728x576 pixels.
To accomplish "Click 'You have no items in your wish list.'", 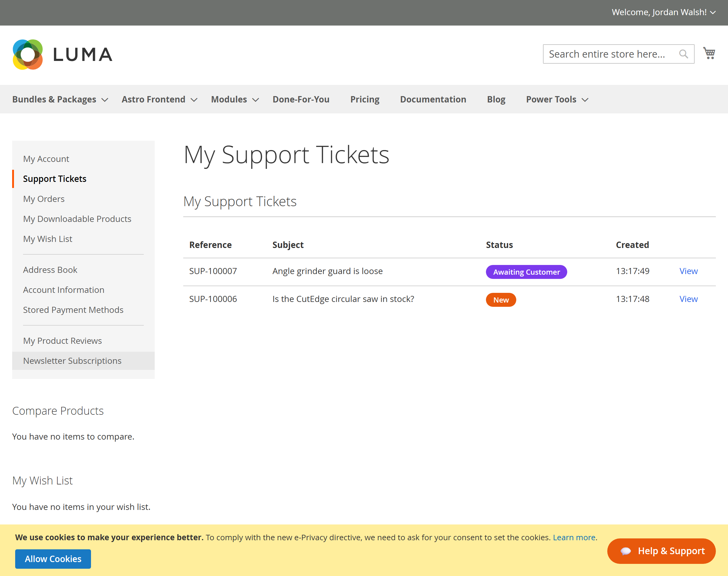I will pos(81,507).
